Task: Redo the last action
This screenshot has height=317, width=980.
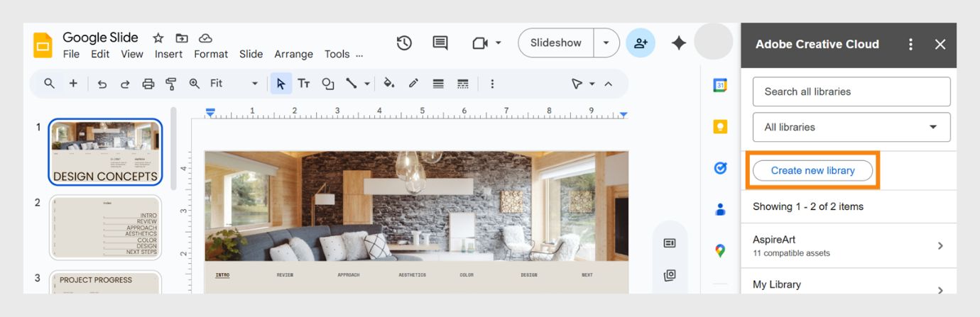Action: tap(125, 84)
